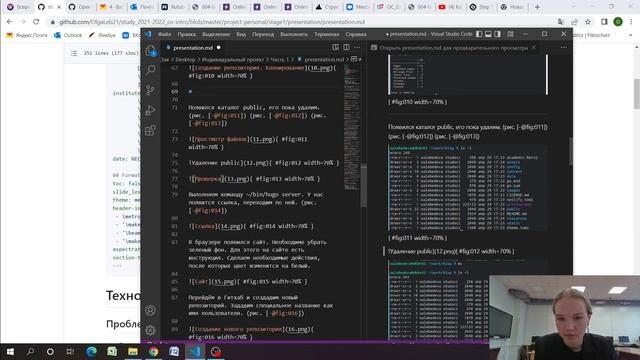Click presentation.md breadcrumb segment
The width and height of the screenshot is (640, 360).
[324, 60]
